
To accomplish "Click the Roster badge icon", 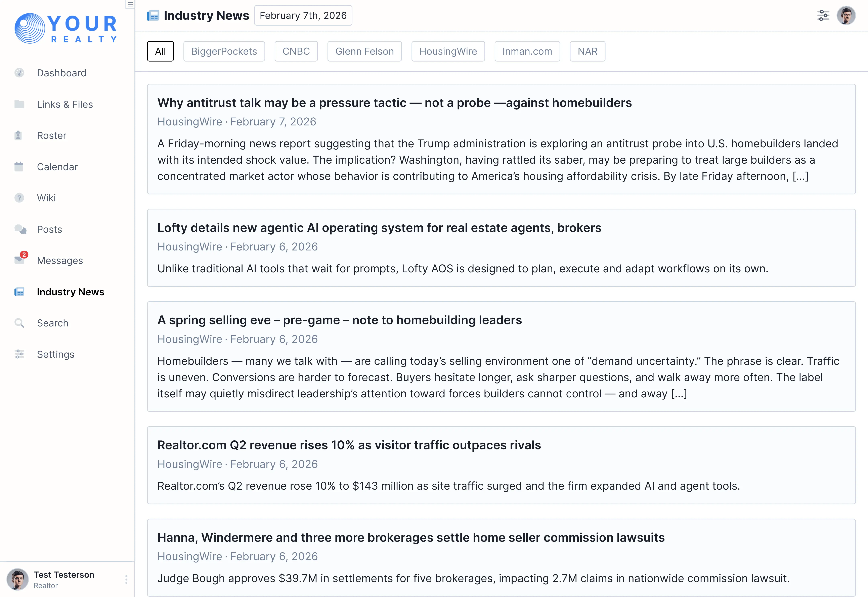I will (x=18, y=135).
